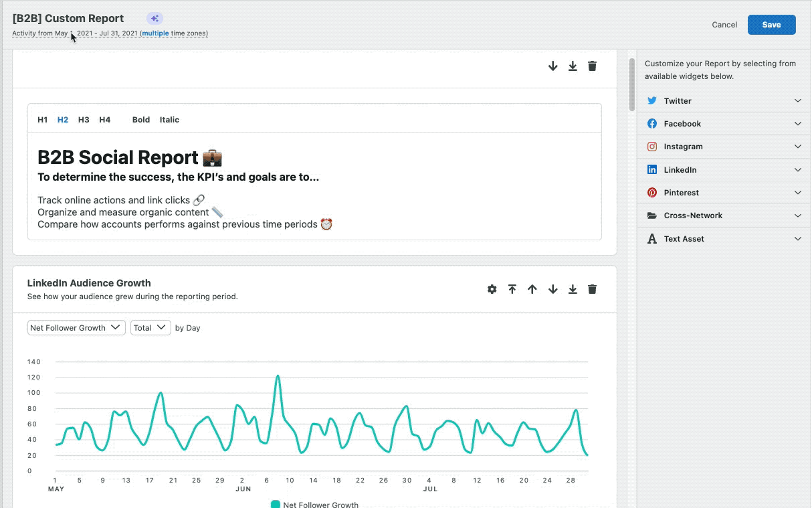Save the custom report
This screenshot has height=508, width=812.
pos(771,25)
